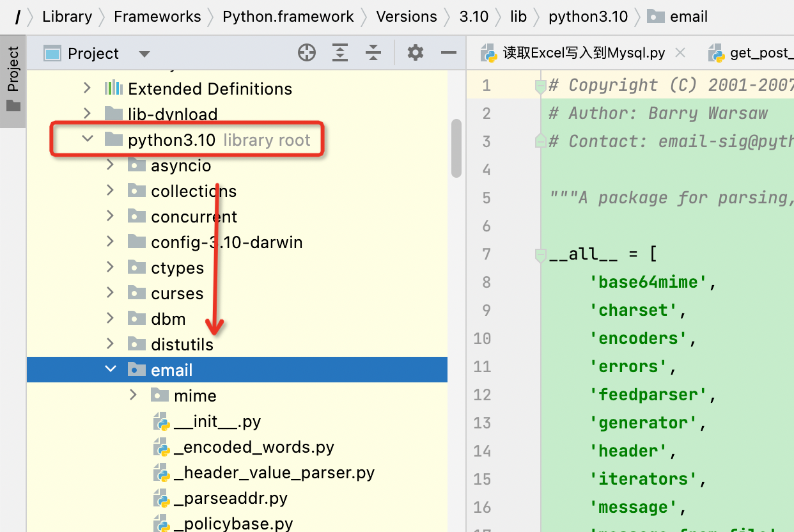
Task: Collapse the email folder in the tree
Action: click(x=110, y=370)
